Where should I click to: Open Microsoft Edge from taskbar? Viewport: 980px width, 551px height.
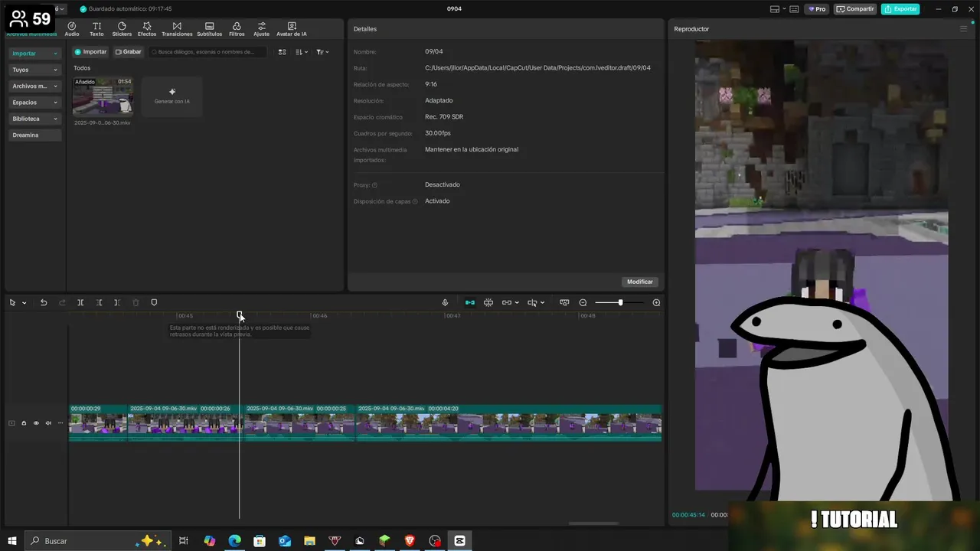pyautogui.click(x=234, y=541)
